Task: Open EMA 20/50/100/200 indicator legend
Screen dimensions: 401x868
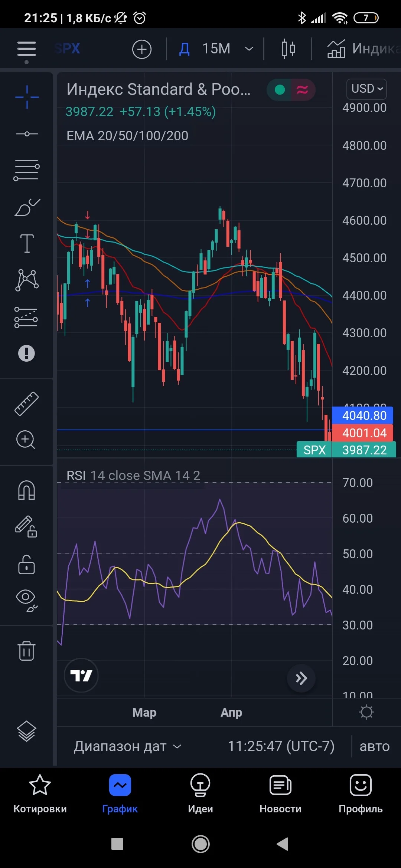Action: point(127,136)
